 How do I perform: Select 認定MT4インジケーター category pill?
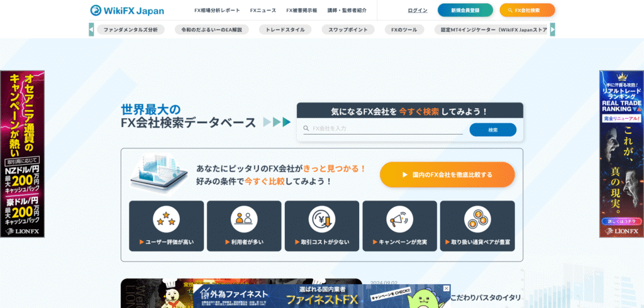click(492, 30)
